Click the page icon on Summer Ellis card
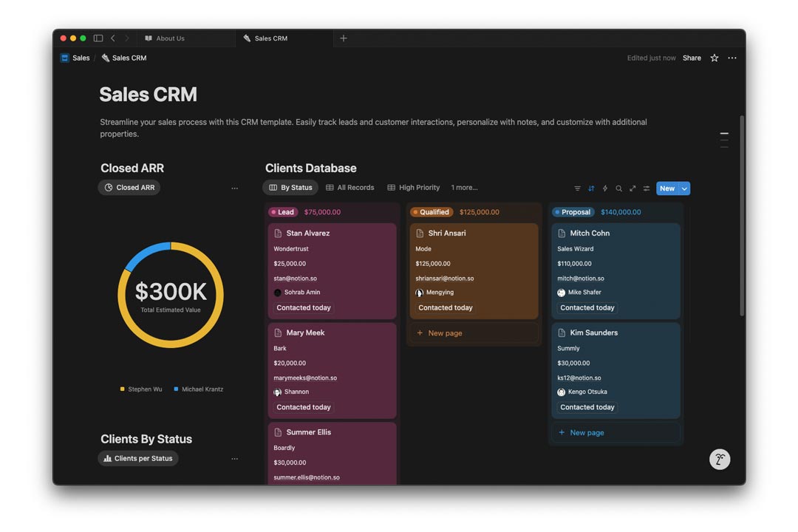 278,432
